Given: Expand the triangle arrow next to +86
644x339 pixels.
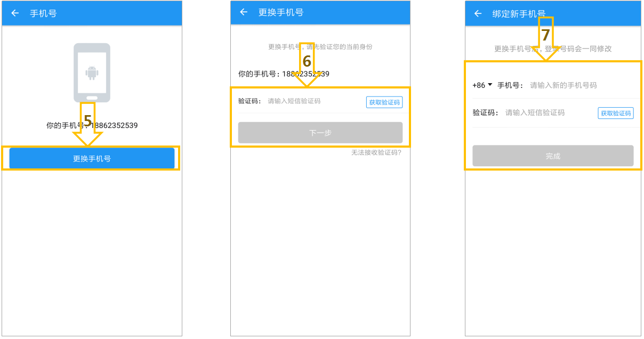Looking at the screenshot, I should coord(490,84).
